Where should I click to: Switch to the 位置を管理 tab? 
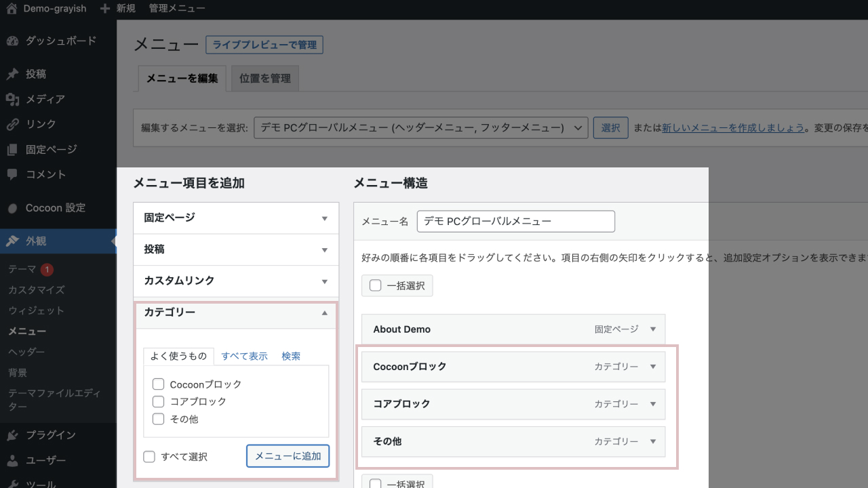tap(265, 79)
